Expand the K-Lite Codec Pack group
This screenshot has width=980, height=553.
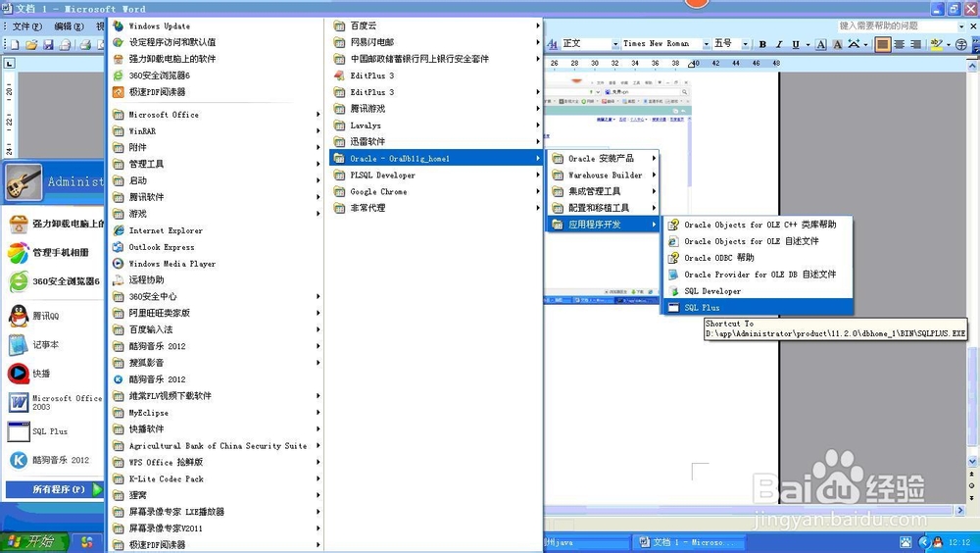[x=216, y=478]
